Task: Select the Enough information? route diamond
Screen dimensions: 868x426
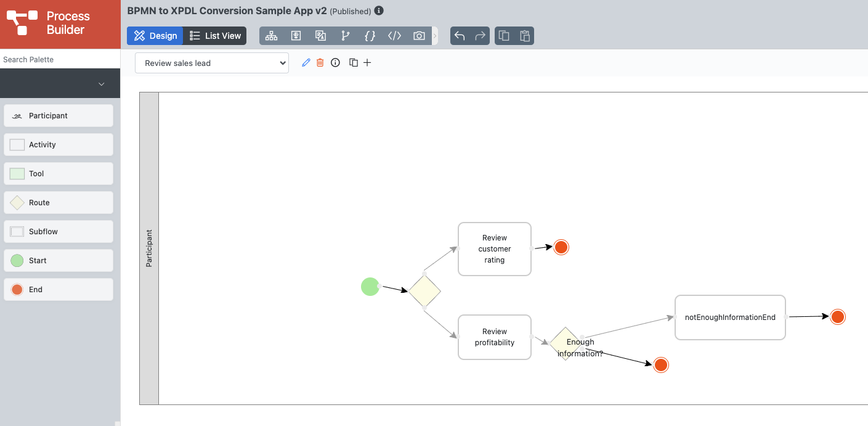Action: pos(566,343)
